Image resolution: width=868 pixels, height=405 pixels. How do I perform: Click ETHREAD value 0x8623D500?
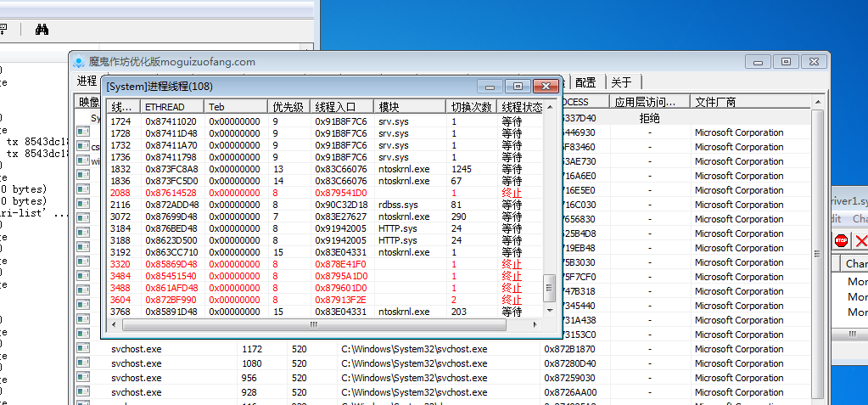pos(171,240)
